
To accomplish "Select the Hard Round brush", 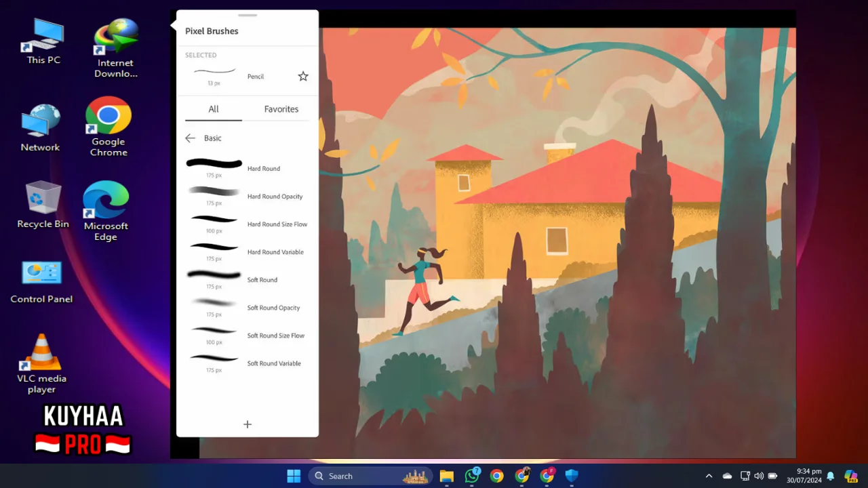I will tap(248, 168).
